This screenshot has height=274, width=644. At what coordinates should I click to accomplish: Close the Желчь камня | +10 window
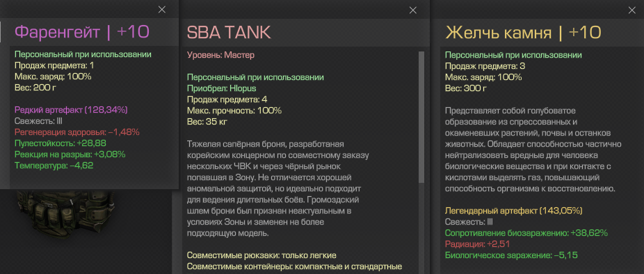coord(632,10)
